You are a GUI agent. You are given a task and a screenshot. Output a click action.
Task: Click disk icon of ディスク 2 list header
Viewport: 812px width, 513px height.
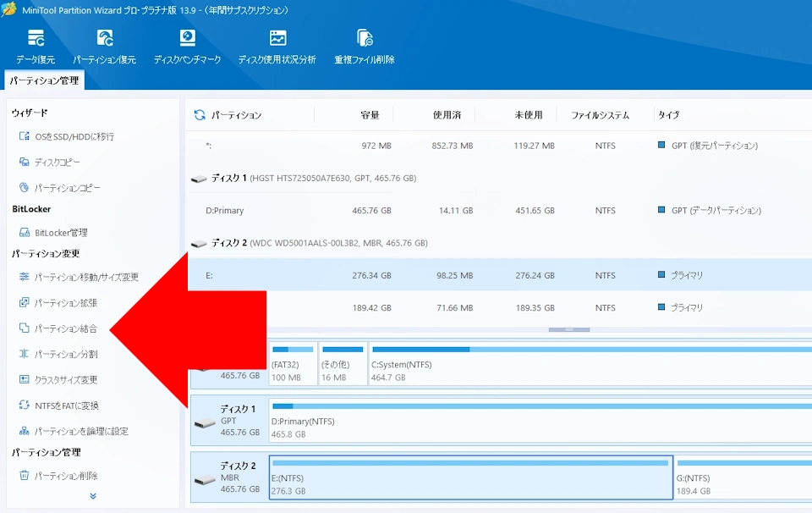(x=199, y=244)
